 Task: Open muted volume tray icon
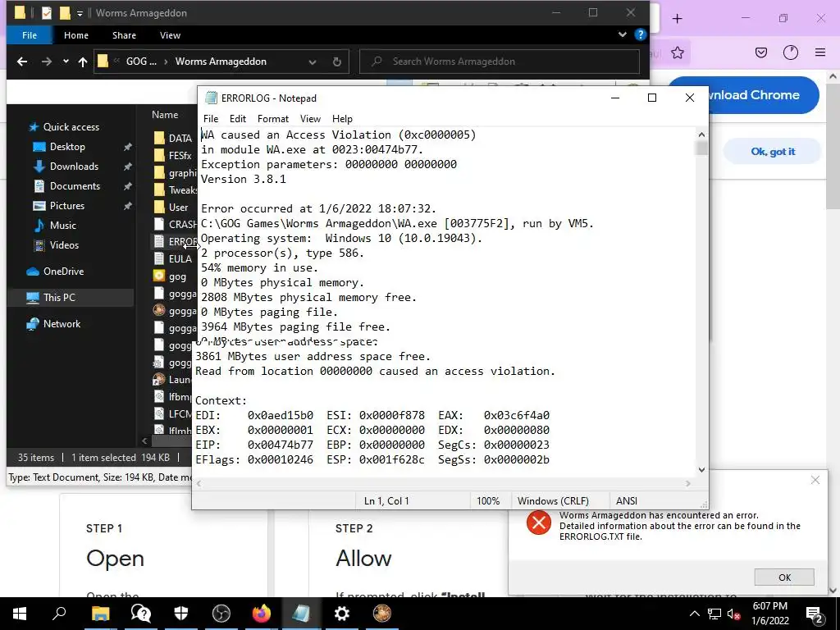click(x=733, y=614)
